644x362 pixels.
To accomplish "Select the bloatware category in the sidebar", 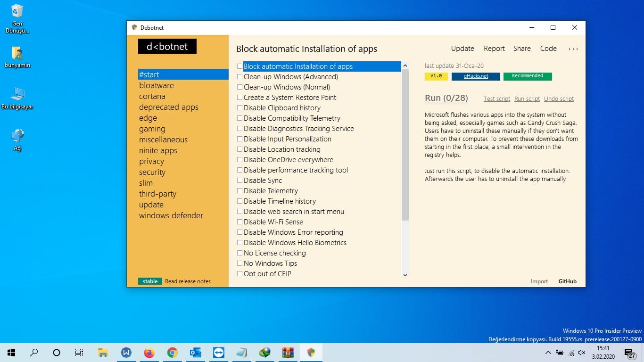I will pyautogui.click(x=157, y=85).
